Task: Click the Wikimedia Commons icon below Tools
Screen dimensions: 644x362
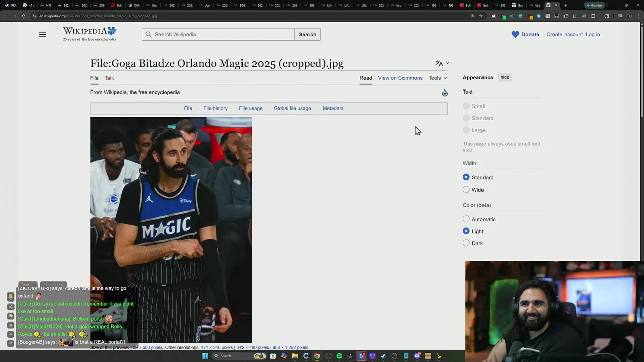Action: (x=444, y=93)
